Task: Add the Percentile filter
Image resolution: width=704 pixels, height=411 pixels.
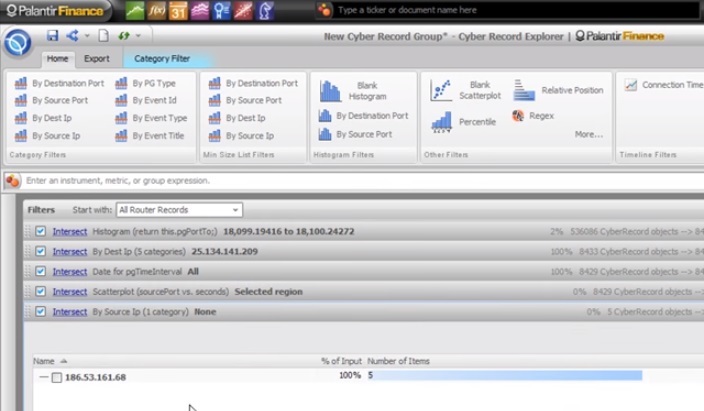Action: (x=463, y=122)
